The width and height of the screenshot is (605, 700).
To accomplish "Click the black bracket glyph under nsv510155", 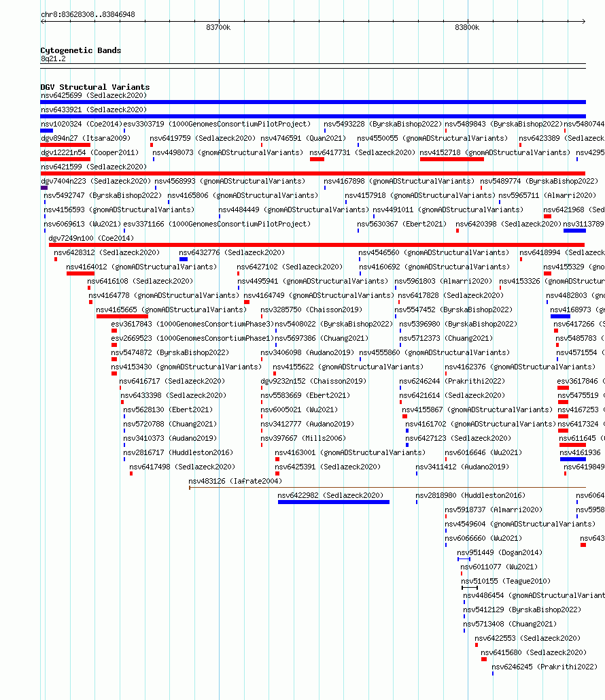I will coord(470,588).
